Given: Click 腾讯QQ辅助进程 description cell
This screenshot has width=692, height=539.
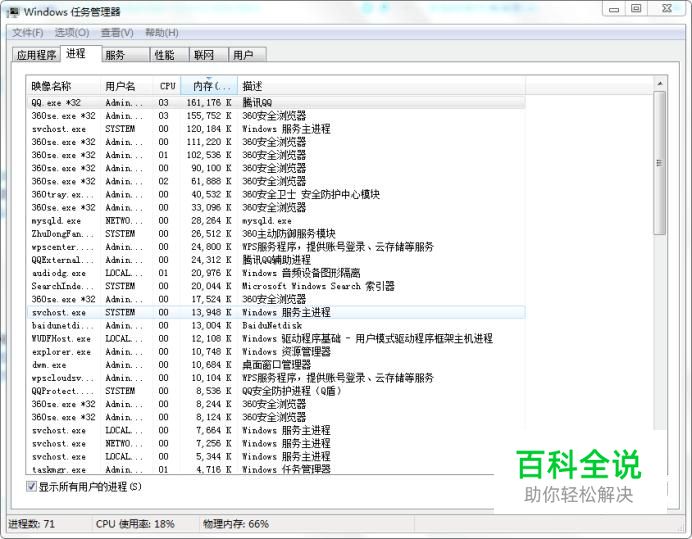Looking at the screenshot, I should pyautogui.click(x=276, y=260).
